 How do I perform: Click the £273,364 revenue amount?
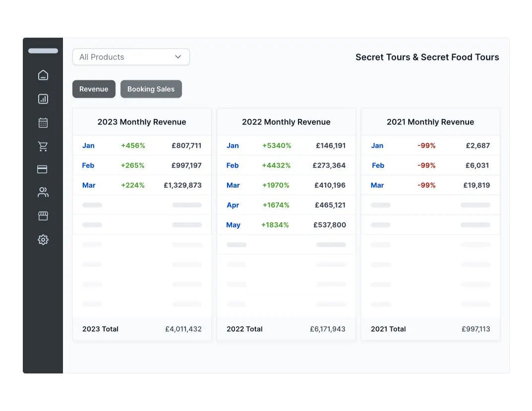pos(329,165)
